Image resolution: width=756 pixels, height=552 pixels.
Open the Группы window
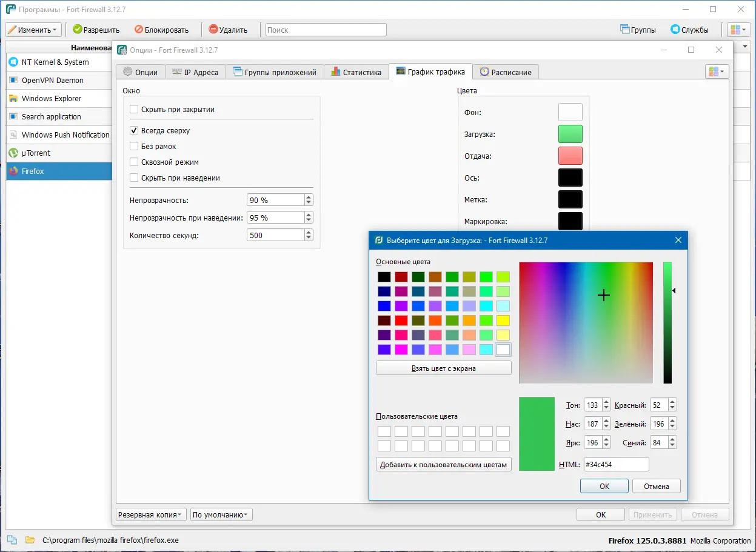638,30
